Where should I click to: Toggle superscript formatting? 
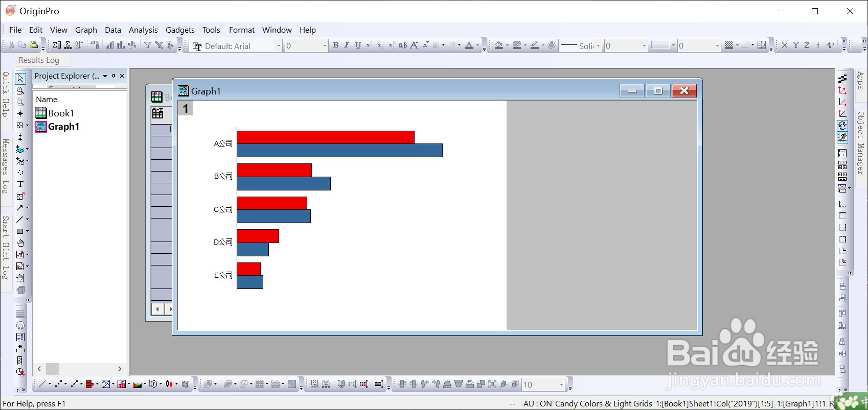[369, 45]
